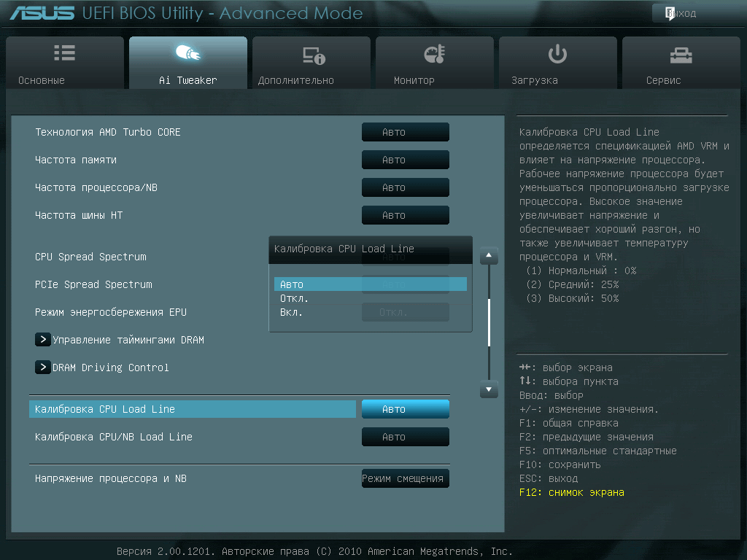Select the Частота памяти label

point(76,160)
